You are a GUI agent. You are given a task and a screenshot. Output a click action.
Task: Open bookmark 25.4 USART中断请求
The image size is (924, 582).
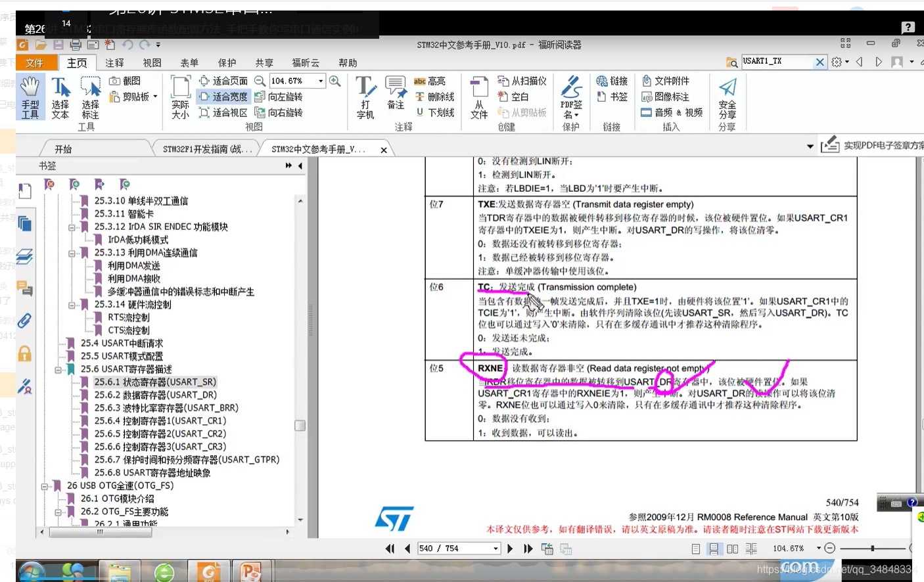point(122,343)
